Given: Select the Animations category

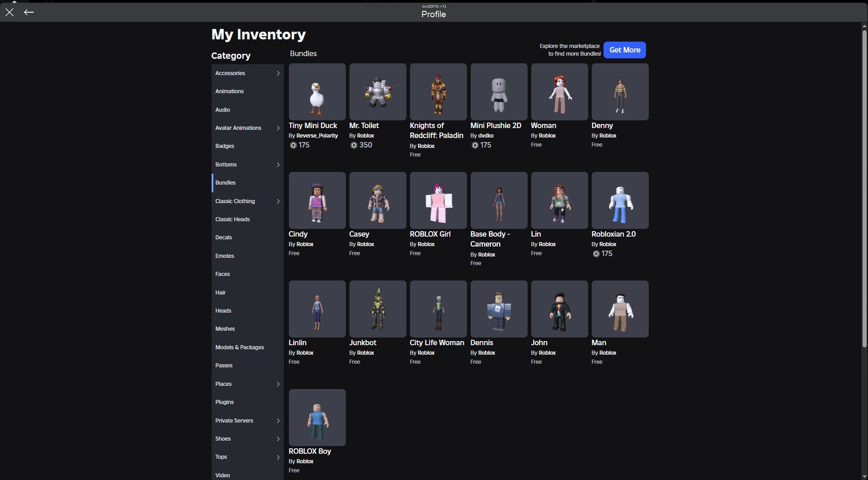Looking at the screenshot, I should [x=247, y=91].
